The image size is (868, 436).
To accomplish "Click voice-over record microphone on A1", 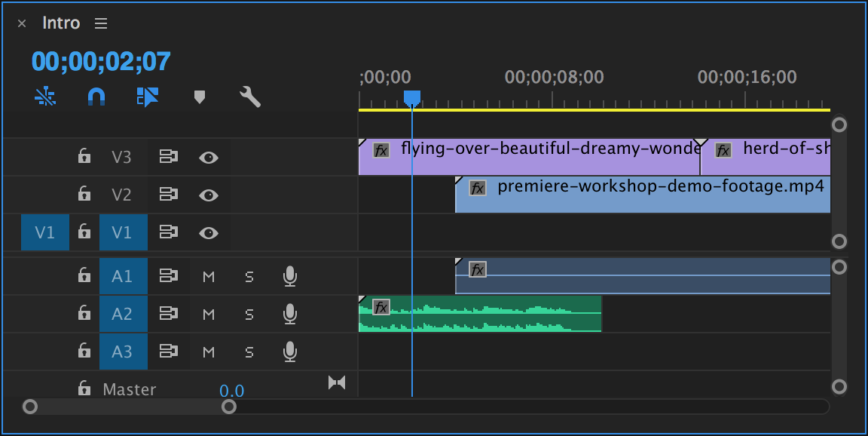I will pos(289,277).
